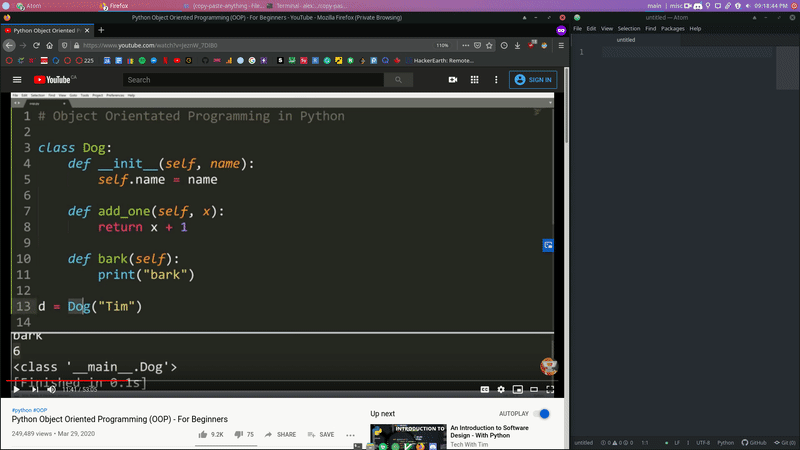
Task: Change Python grammar in Atom status bar
Action: (725, 443)
